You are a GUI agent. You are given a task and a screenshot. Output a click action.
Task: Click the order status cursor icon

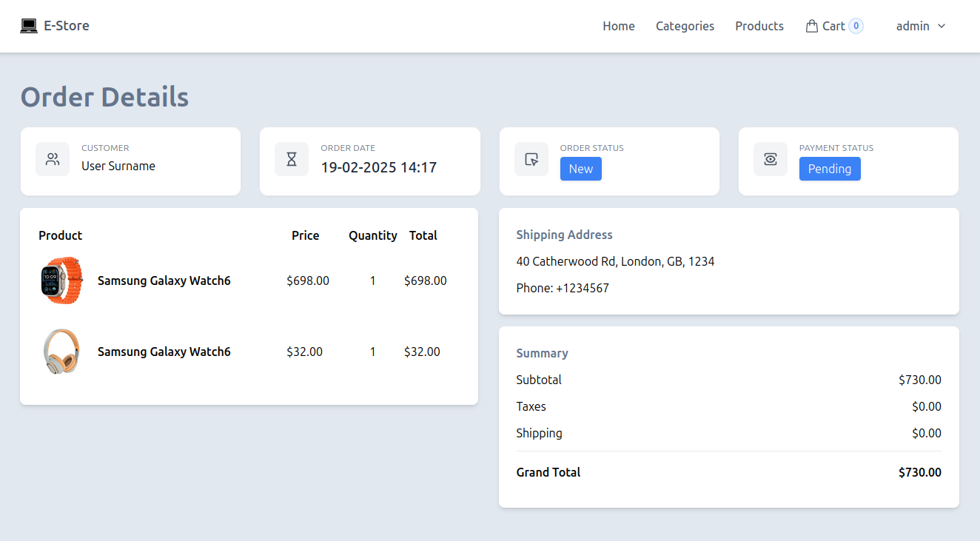(531, 159)
